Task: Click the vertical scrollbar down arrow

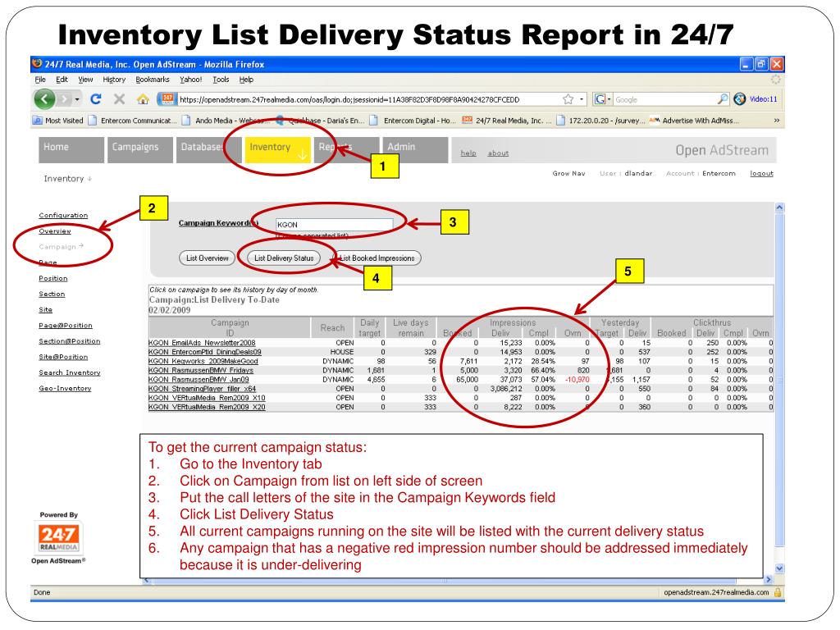Action: pyautogui.click(x=779, y=568)
